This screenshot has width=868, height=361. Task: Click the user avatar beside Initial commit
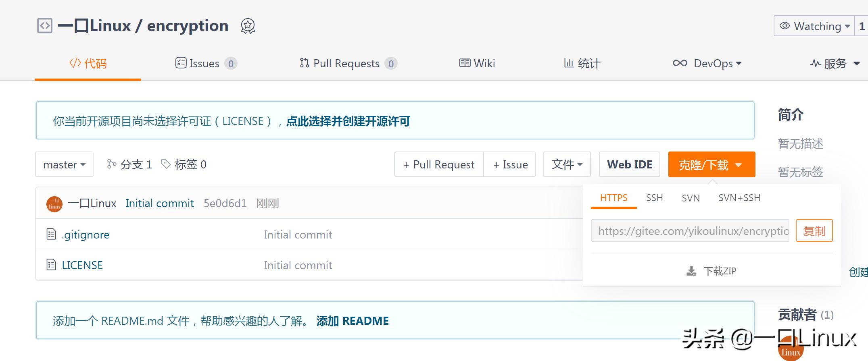coord(54,204)
